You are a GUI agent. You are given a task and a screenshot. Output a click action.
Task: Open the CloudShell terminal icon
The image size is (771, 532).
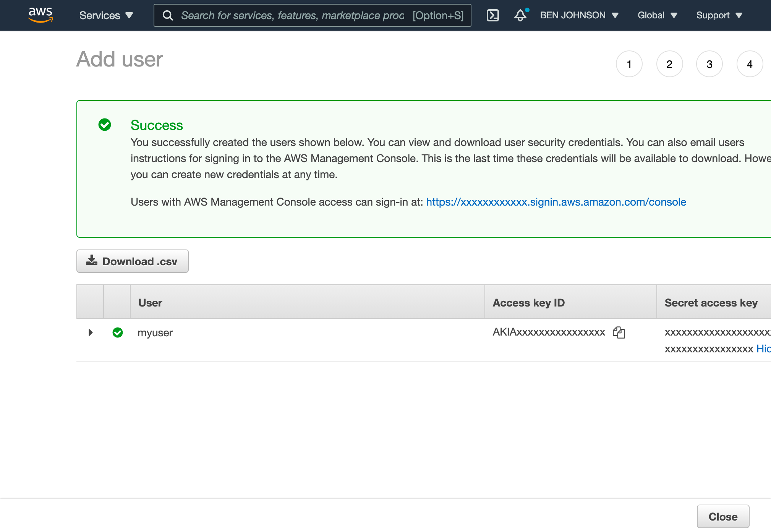pyautogui.click(x=493, y=15)
